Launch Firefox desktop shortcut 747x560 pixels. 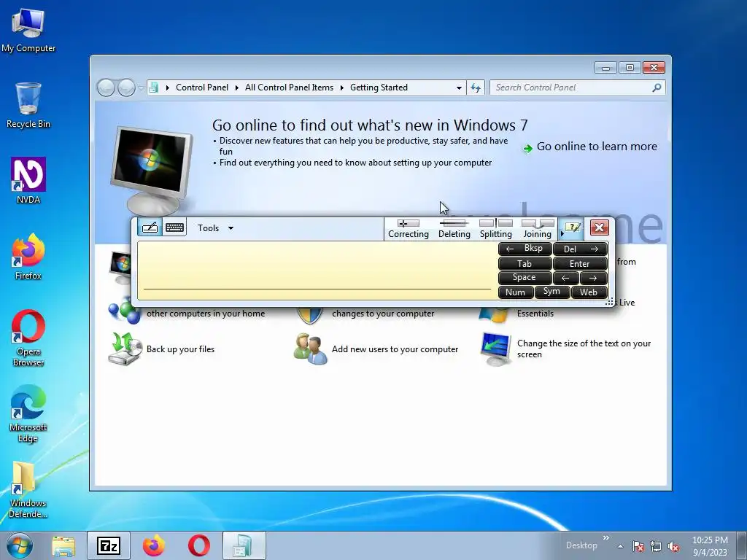[28, 257]
